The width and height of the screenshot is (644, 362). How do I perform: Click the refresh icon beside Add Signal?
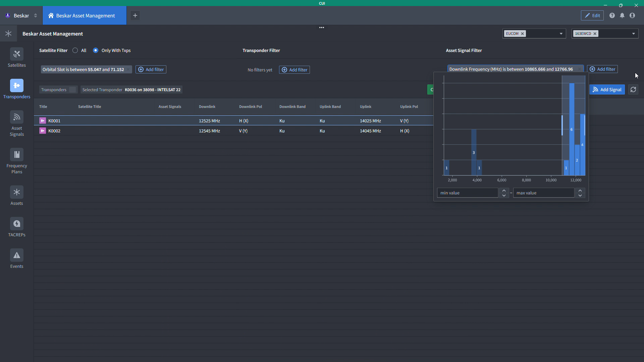tap(633, 90)
